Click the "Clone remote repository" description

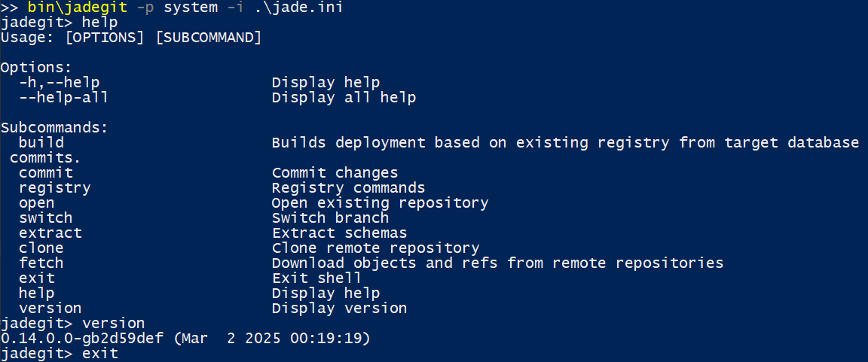(x=375, y=248)
